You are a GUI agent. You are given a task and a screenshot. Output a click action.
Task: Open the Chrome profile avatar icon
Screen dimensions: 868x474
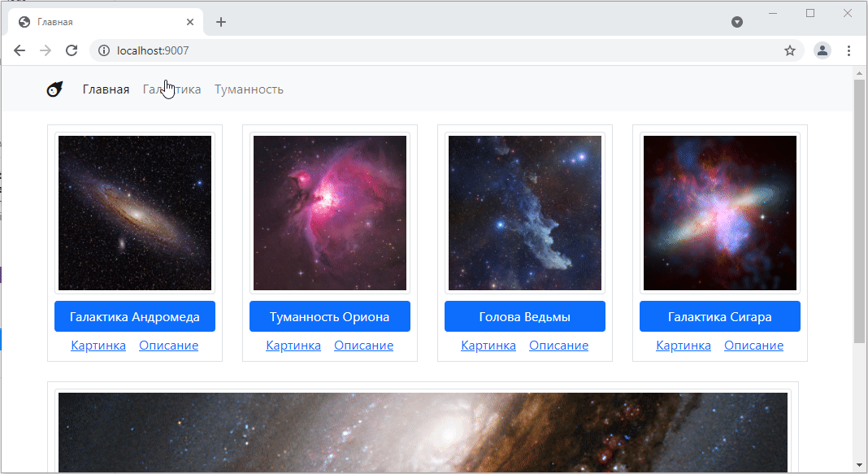coord(822,50)
